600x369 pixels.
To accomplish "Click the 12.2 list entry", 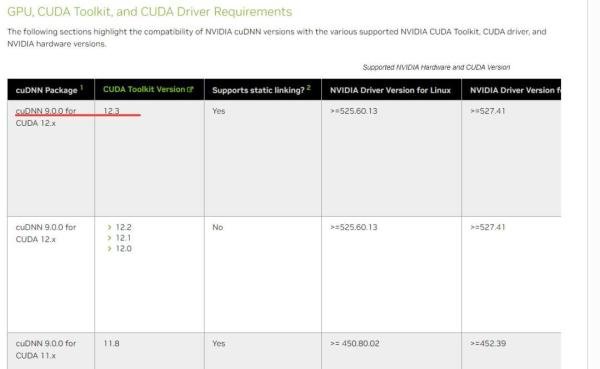I will [x=124, y=227].
